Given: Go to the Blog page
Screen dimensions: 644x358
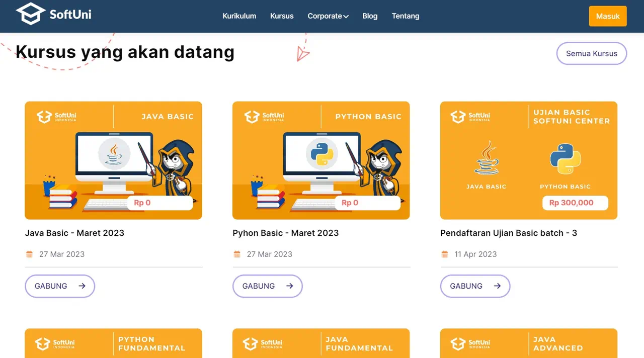Looking at the screenshot, I should (x=370, y=16).
